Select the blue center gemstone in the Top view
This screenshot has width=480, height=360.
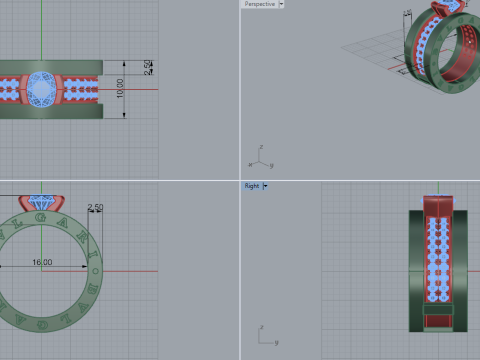tap(41, 89)
